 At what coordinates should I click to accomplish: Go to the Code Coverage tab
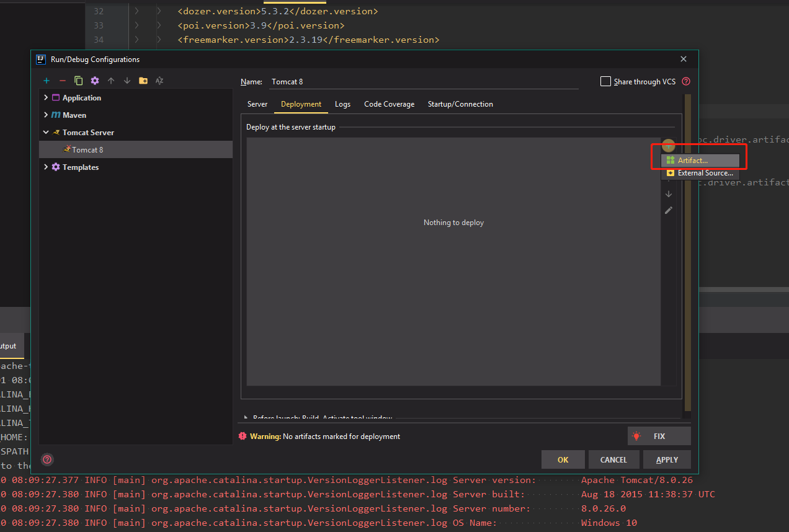coord(389,104)
